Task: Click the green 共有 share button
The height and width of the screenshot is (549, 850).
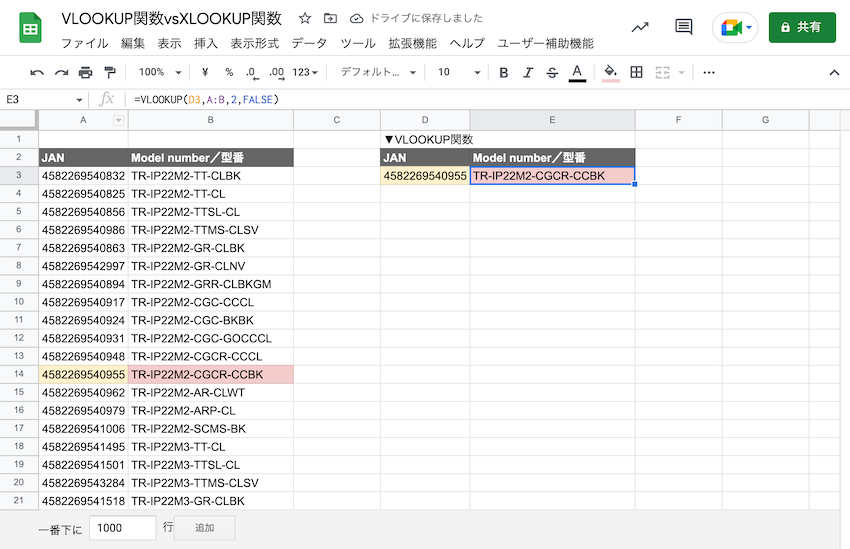Action: click(802, 28)
